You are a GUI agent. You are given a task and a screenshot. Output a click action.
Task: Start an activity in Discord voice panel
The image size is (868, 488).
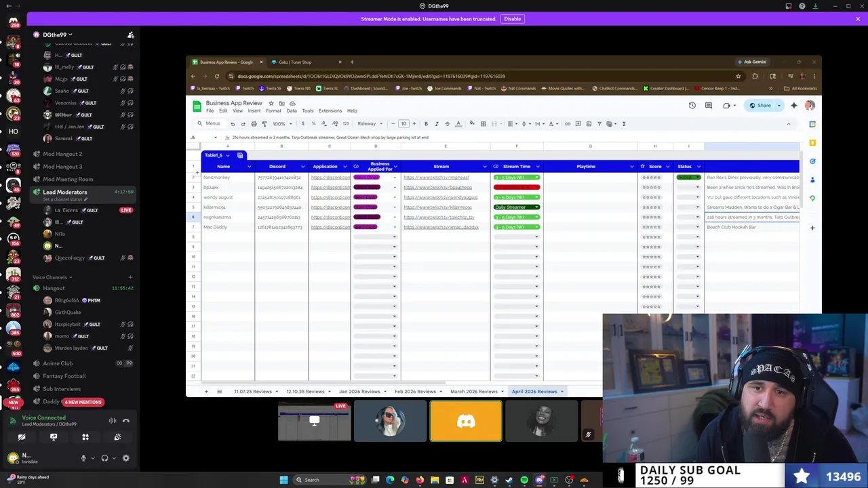(85, 437)
